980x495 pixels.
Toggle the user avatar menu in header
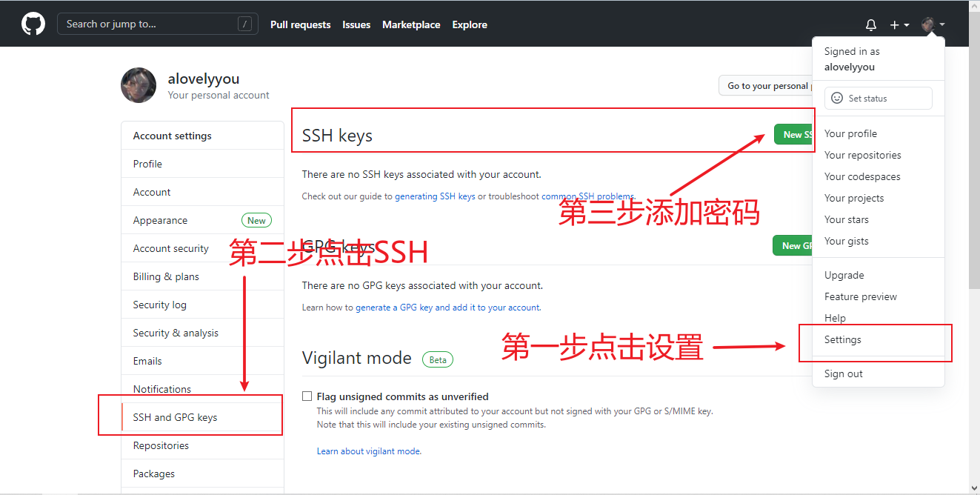tap(933, 24)
